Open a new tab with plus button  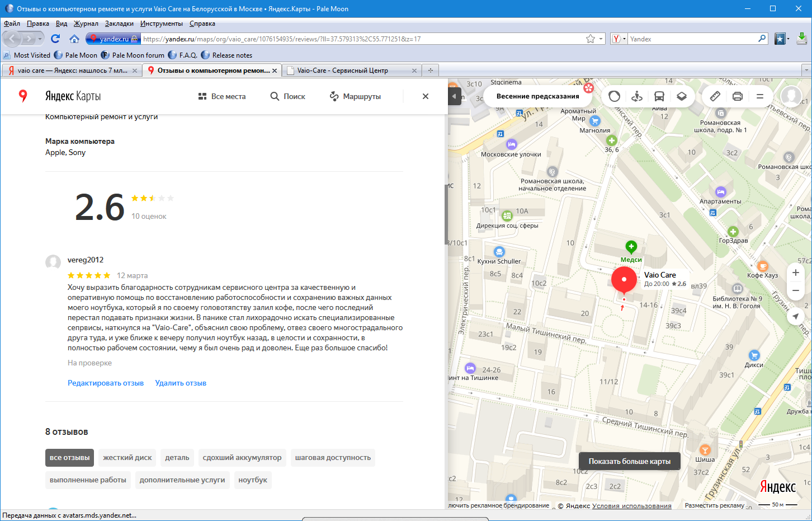431,71
